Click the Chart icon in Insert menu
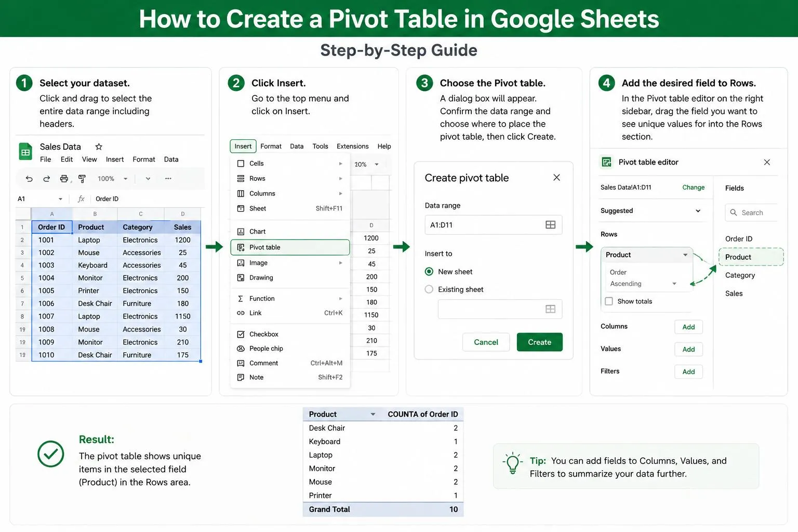Viewport: 798px width, 532px height. tap(241, 232)
